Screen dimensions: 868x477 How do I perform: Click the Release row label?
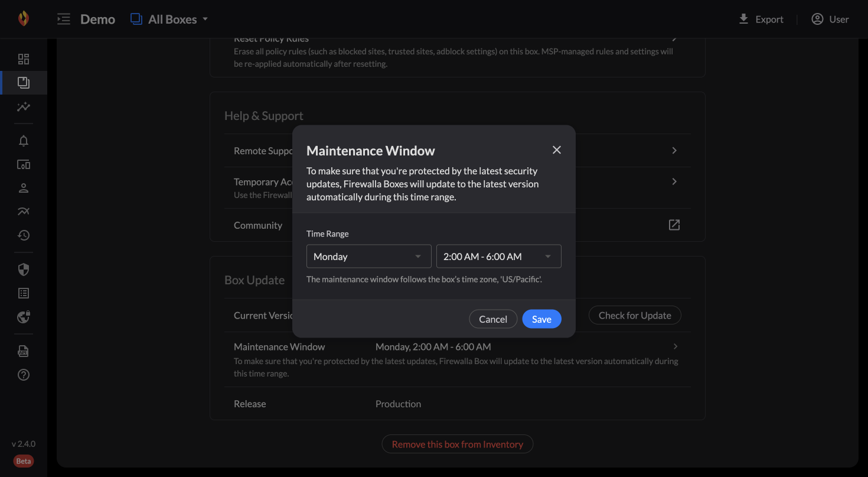click(250, 404)
